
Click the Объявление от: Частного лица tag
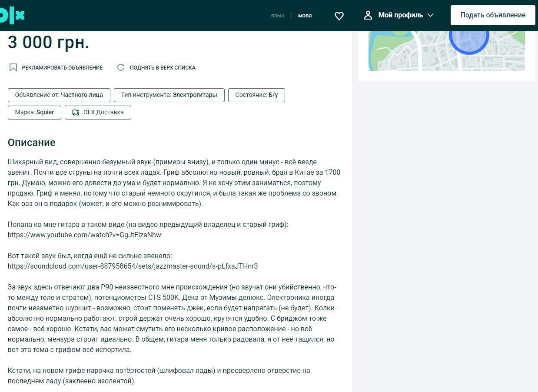pos(59,95)
